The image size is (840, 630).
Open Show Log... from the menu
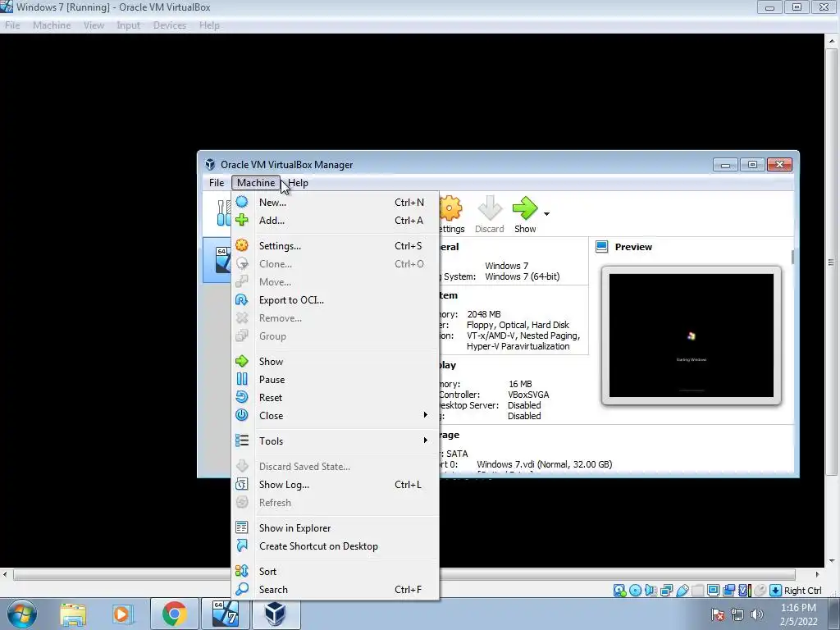[x=336, y=484]
